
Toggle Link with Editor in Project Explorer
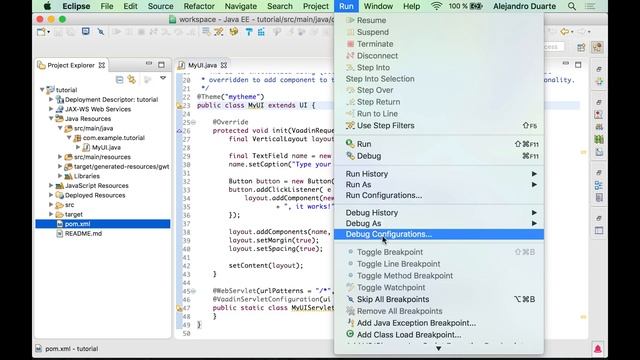pos(132,79)
